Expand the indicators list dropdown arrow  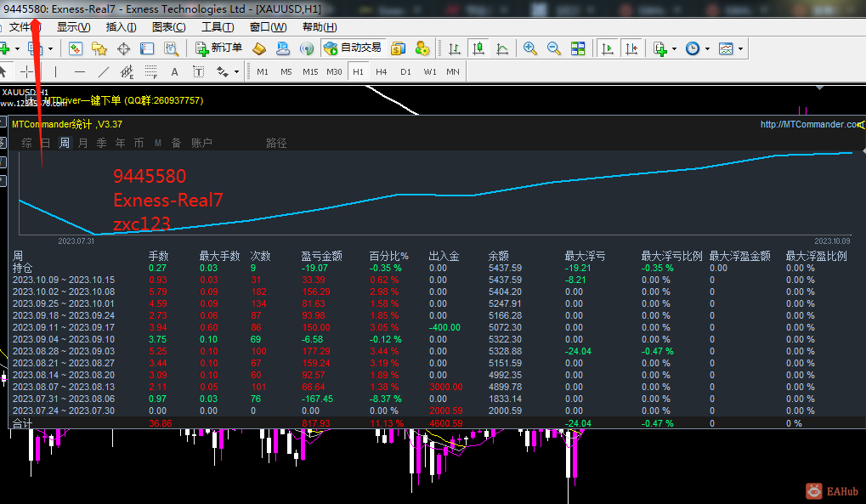674,49
